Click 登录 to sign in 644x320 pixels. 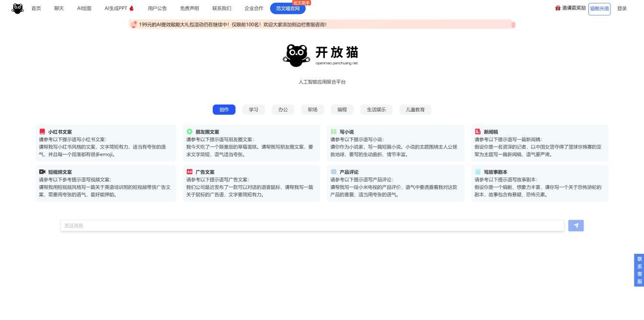pos(622,8)
